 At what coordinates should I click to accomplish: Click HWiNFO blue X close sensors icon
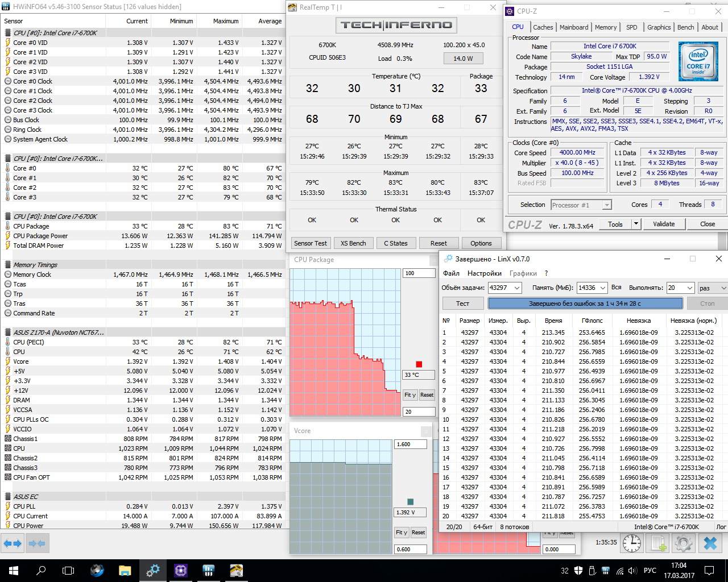click(x=710, y=543)
